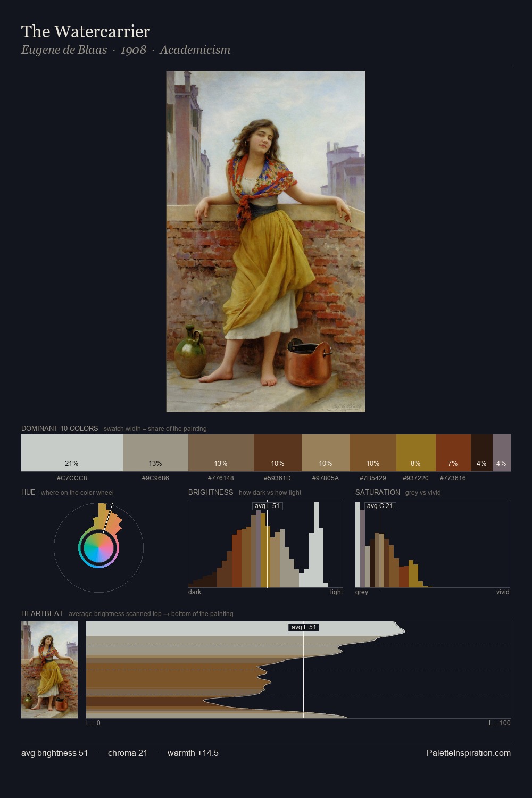Click 'warmth +14.5' in footer

193,753
